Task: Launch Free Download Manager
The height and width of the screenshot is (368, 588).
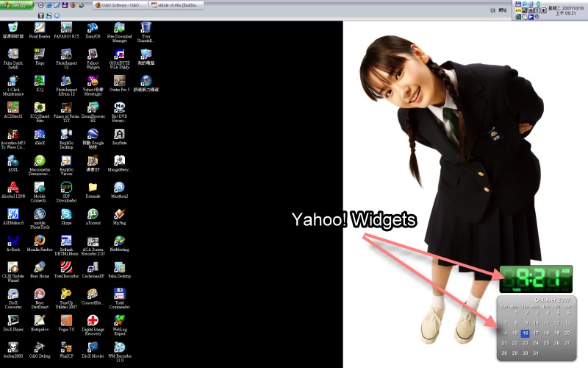Action: click(x=119, y=32)
